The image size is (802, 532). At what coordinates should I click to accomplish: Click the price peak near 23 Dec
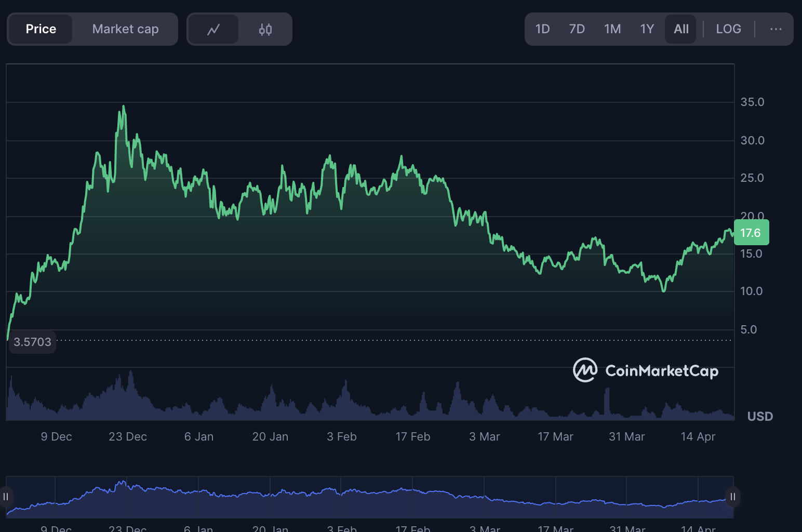[124, 107]
